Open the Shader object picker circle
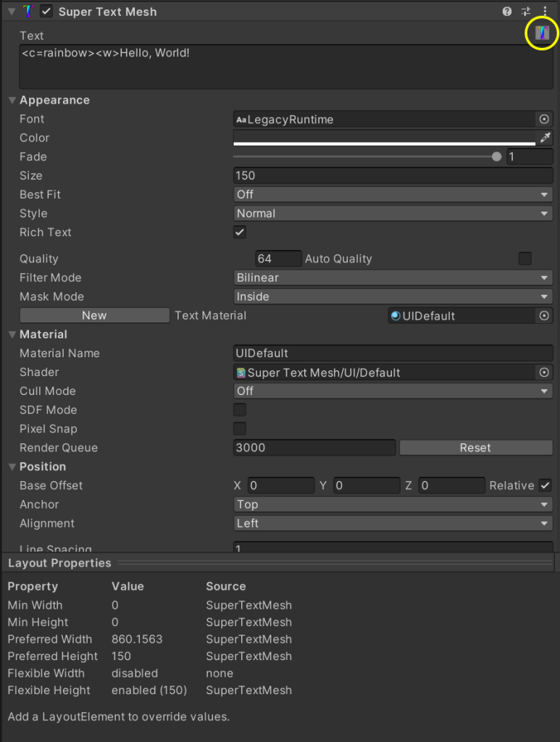The width and height of the screenshot is (560, 742). pyautogui.click(x=544, y=372)
